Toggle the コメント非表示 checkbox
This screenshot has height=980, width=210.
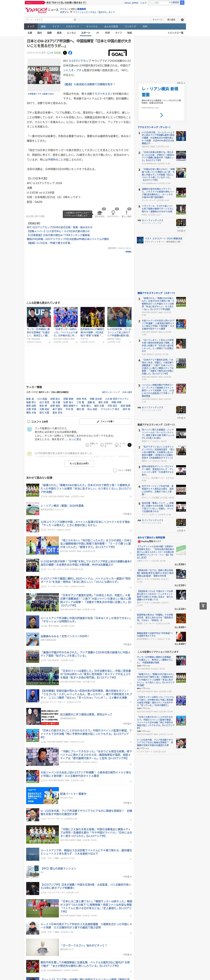point(115,470)
